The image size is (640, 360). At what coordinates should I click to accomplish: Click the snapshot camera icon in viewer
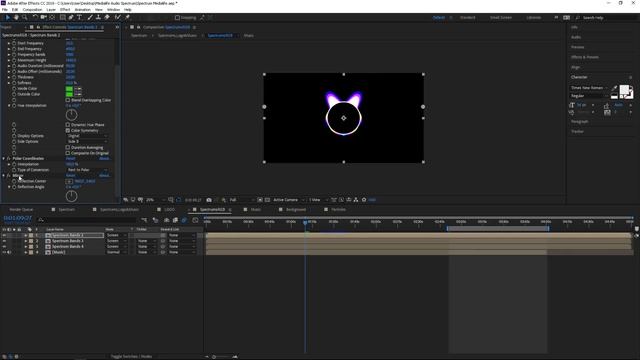pos(209,200)
